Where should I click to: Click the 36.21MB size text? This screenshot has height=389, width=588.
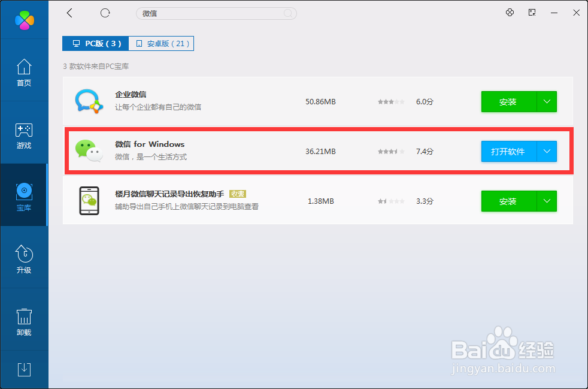pos(320,152)
